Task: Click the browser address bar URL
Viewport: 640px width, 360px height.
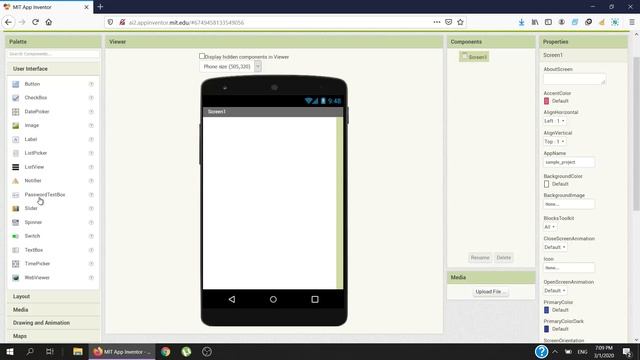Action: click(186, 22)
